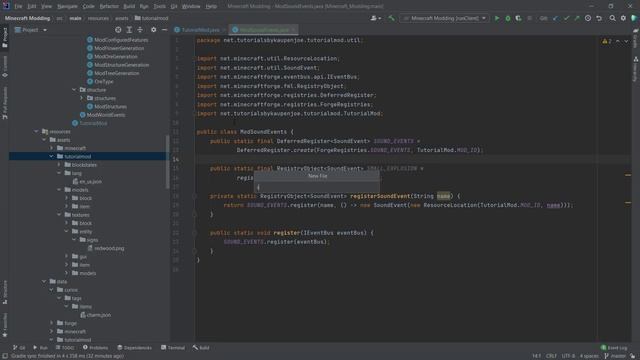
Task: Select redwood.png in the signs folder
Action: click(x=106, y=248)
